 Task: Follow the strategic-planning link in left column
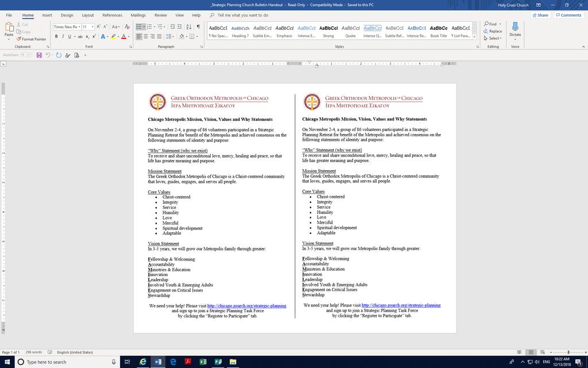coord(247,306)
